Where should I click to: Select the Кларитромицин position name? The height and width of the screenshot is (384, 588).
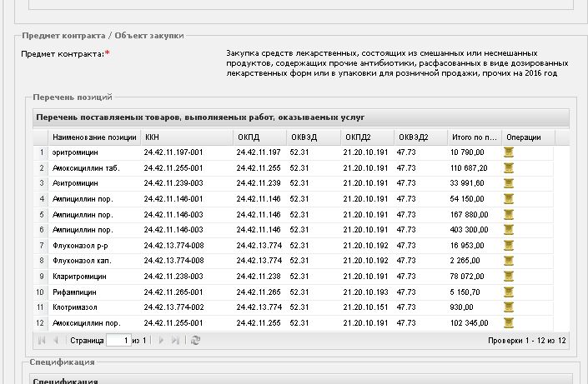[79, 277]
